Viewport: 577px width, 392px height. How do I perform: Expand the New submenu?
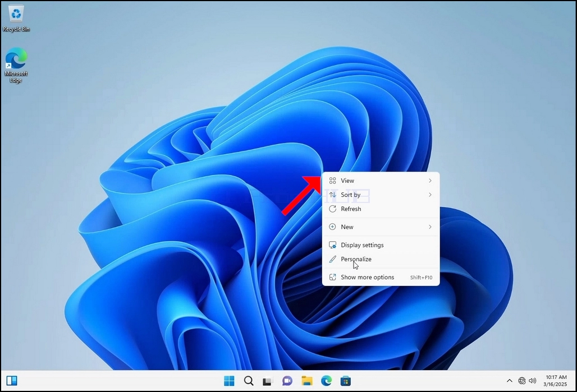coord(381,227)
